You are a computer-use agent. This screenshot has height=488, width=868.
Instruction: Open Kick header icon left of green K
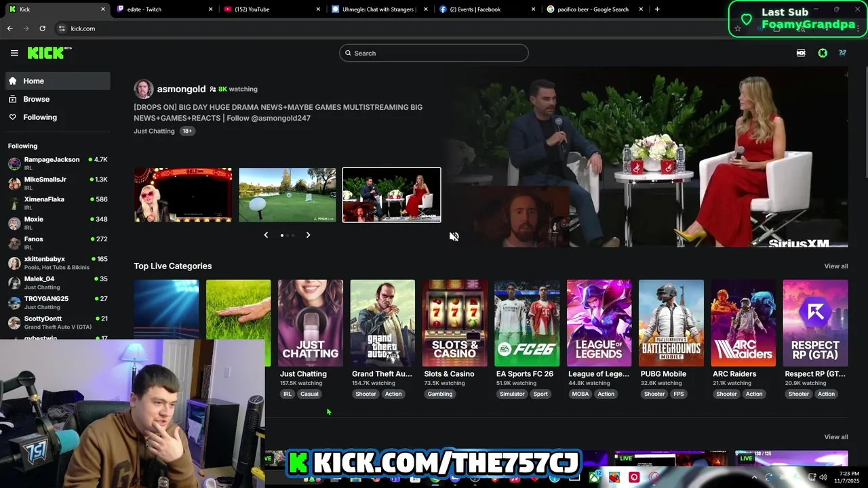tap(801, 53)
